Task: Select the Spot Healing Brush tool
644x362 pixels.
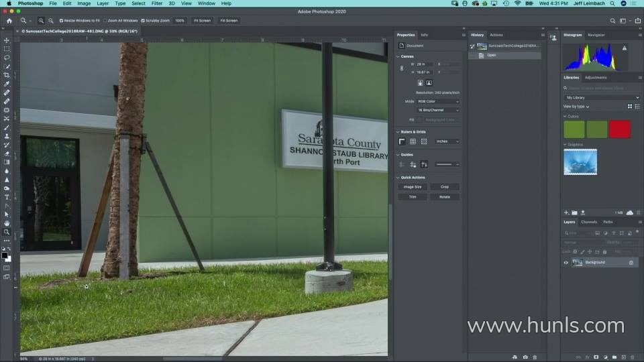Action: tap(7, 93)
